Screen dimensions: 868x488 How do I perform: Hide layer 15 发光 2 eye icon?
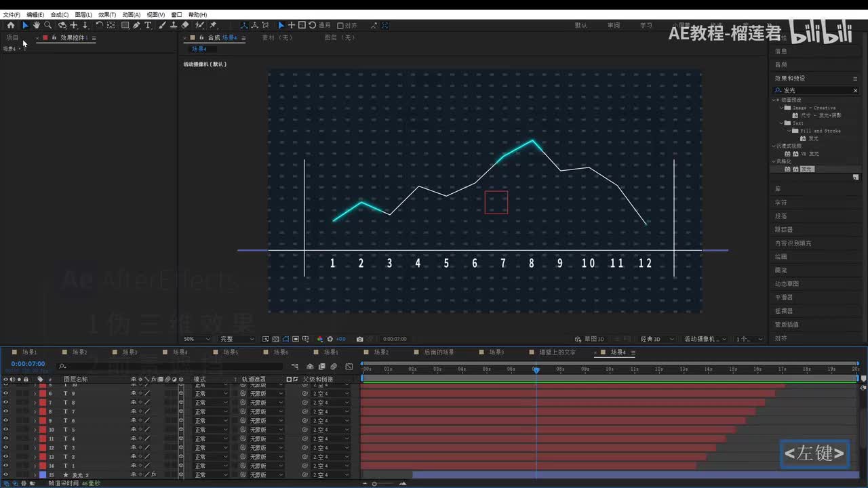[5, 475]
